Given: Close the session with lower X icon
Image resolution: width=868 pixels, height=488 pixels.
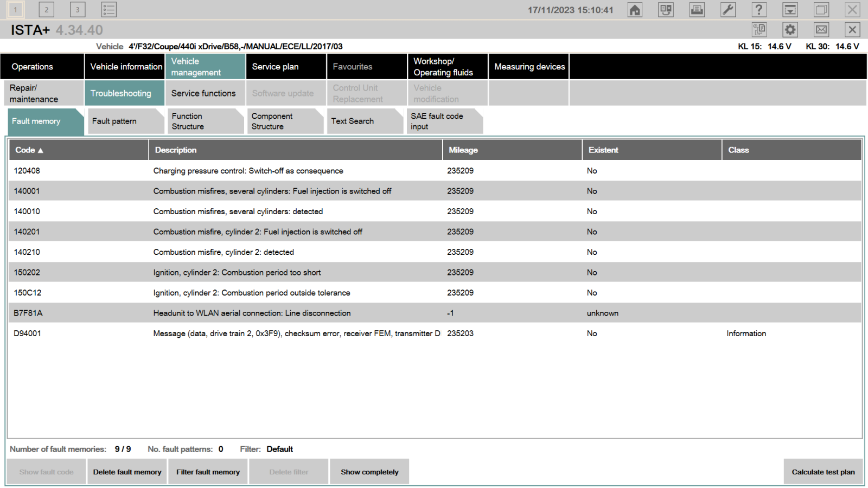Looking at the screenshot, I should tap(852, 30).
